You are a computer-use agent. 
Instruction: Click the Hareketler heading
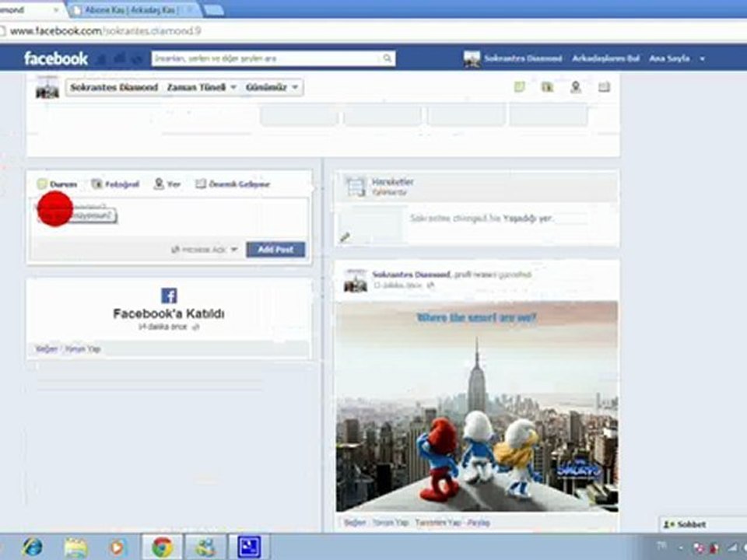coord(392,181)
